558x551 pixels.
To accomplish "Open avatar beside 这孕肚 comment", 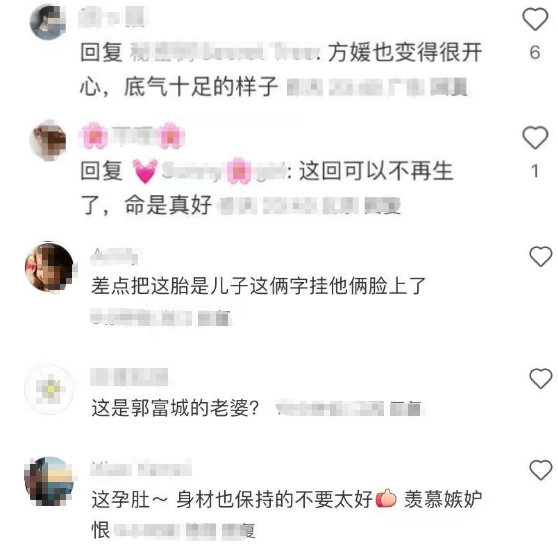I will point(49,481).
